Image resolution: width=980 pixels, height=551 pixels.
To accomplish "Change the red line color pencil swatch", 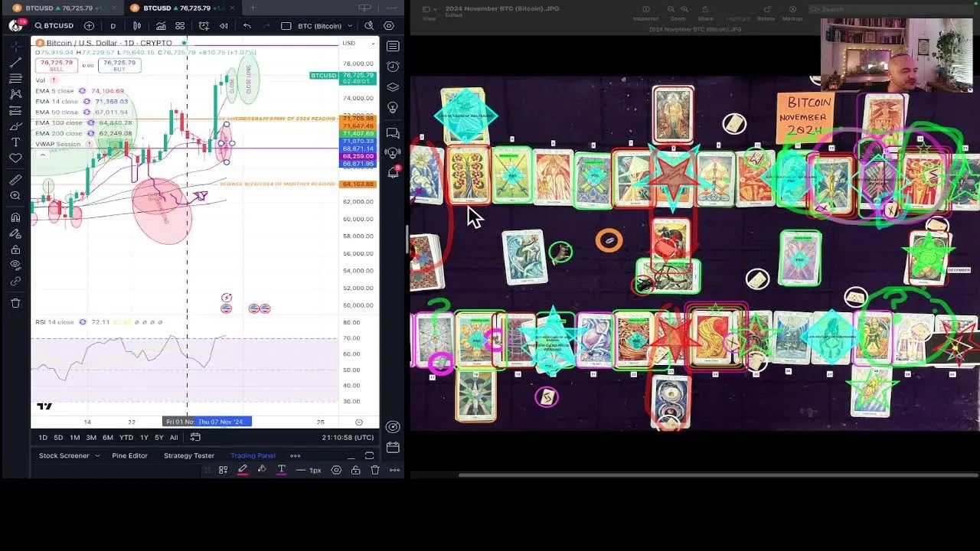I will pyautogui.click(x=243, y=470).
